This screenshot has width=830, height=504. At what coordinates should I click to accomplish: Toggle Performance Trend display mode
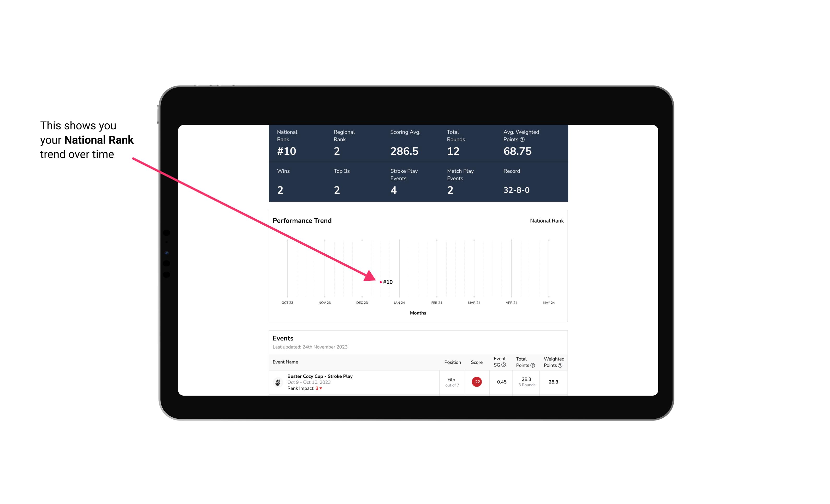click(547, 220)
